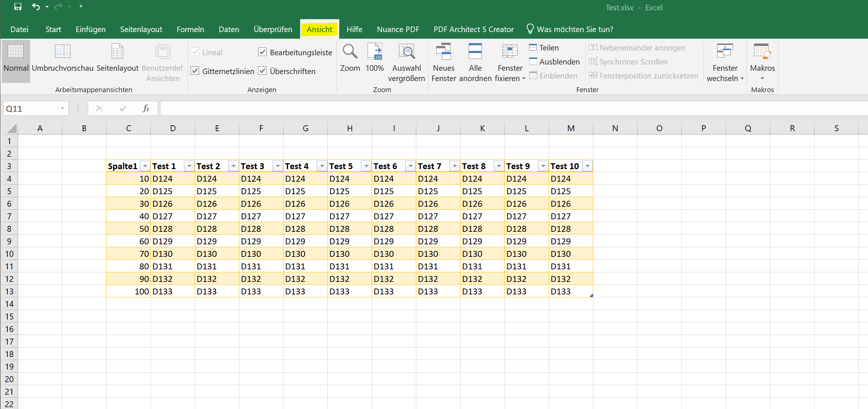Click Nebeneinander anzeigen
The image size is (868, 409).
tap(637, 48)
